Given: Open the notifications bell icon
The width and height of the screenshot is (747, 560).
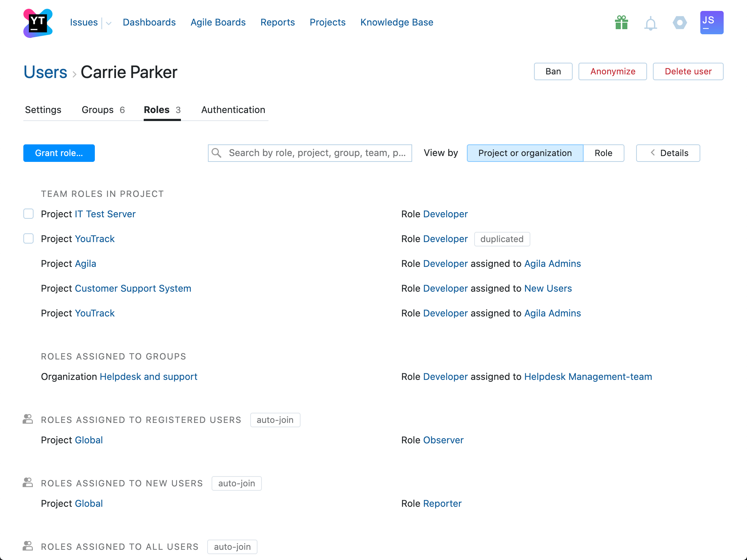Looking at the screenshot, I should [x=650, y=24].
